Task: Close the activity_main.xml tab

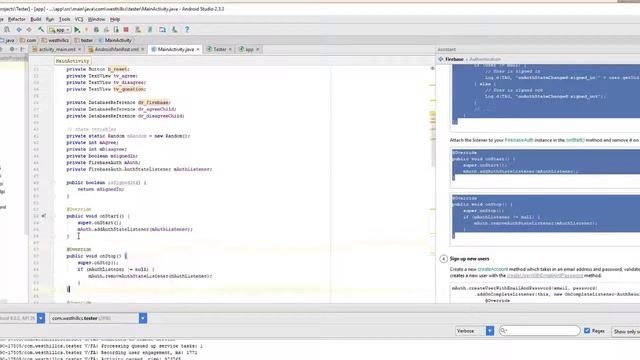Action: tap(79, 49)
